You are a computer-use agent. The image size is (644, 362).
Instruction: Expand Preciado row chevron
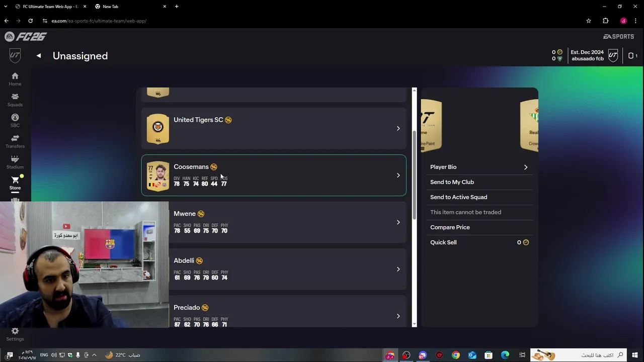pos(398,316)
